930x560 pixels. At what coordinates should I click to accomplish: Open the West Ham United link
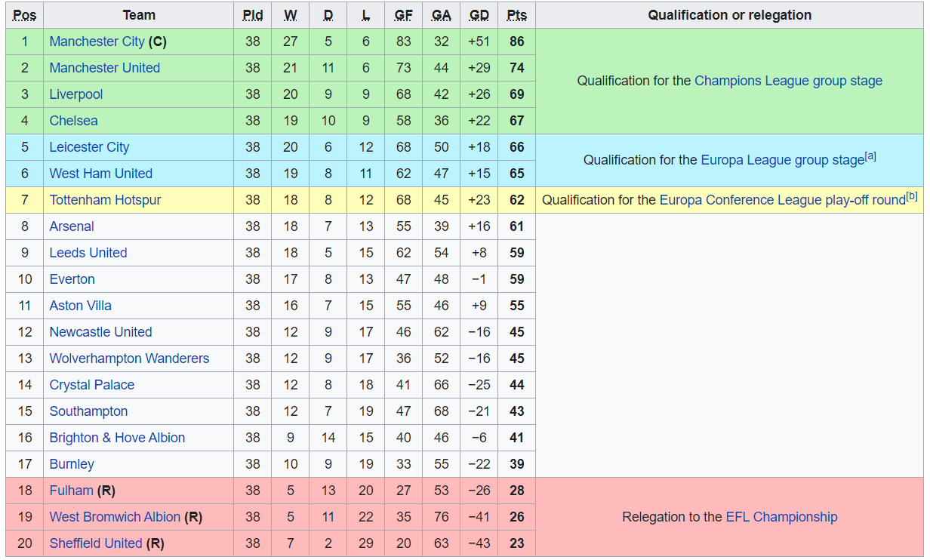coord(100,174)
